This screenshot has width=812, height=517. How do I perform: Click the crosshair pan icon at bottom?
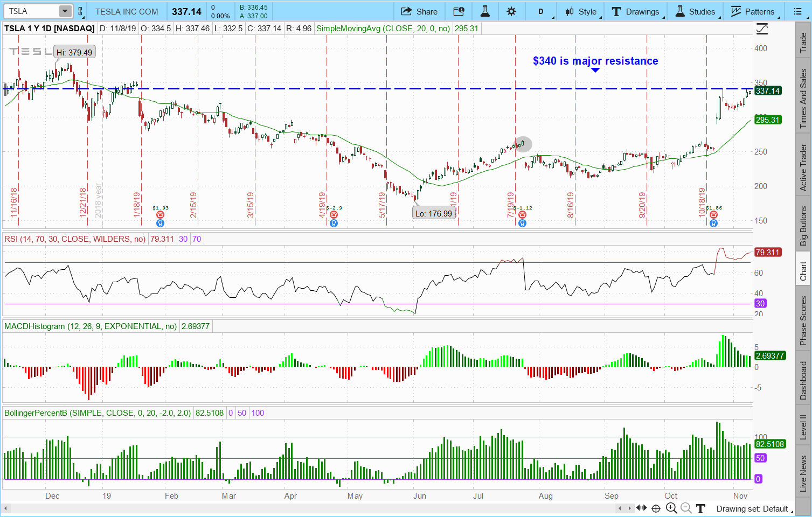click(656, 508)
